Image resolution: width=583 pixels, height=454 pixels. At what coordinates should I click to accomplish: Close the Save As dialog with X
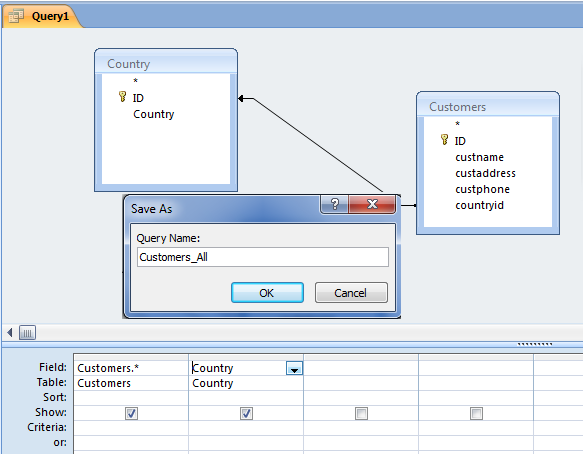click(372, 204)
